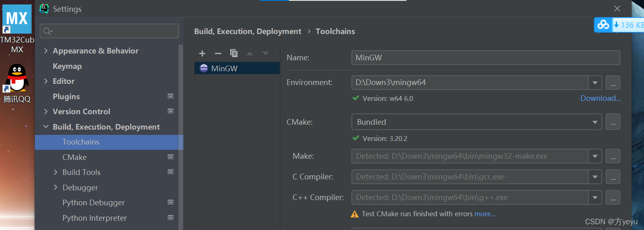Expand Appearance & Behavior settings
The width and height of the screenshot is (644, 230).
[46, 51]
